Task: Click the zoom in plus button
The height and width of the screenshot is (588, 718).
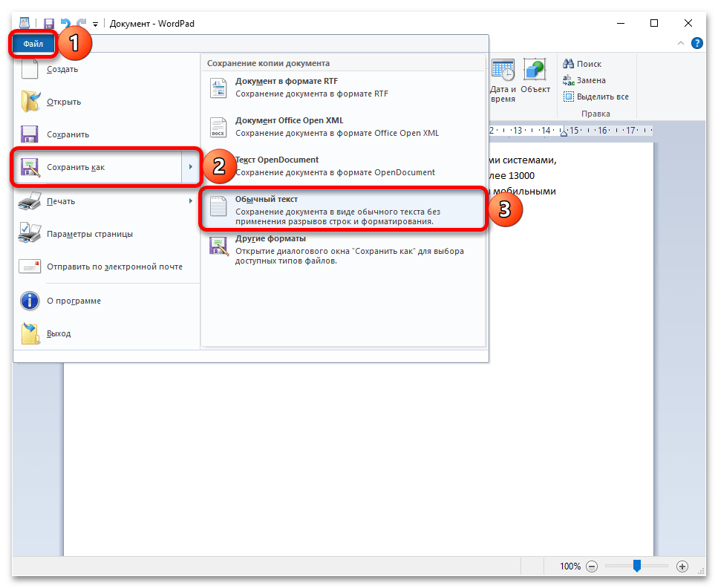Action: click(682, 566)
